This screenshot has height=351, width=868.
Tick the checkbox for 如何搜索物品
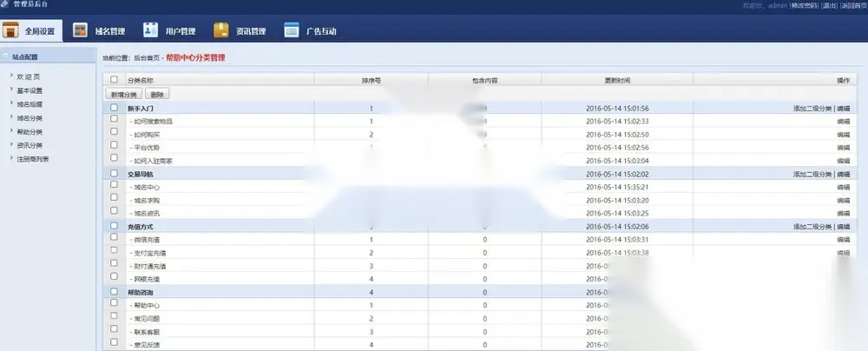pyautogui.click(x=114, y=118)
